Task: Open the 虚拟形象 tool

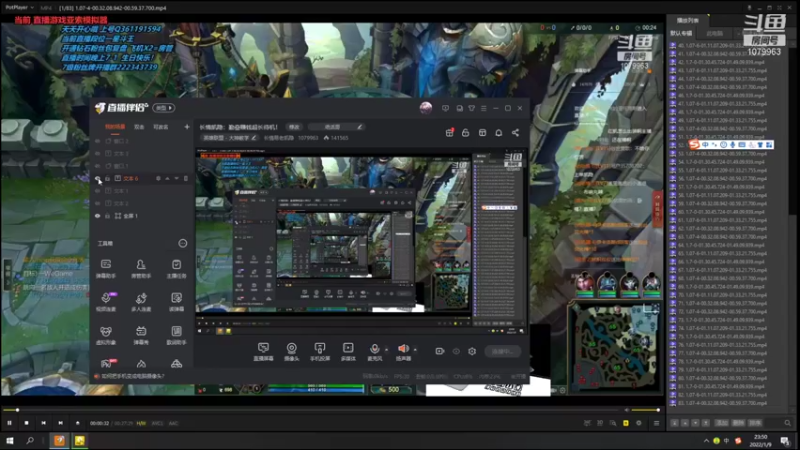Action: [x=106, y=335]
